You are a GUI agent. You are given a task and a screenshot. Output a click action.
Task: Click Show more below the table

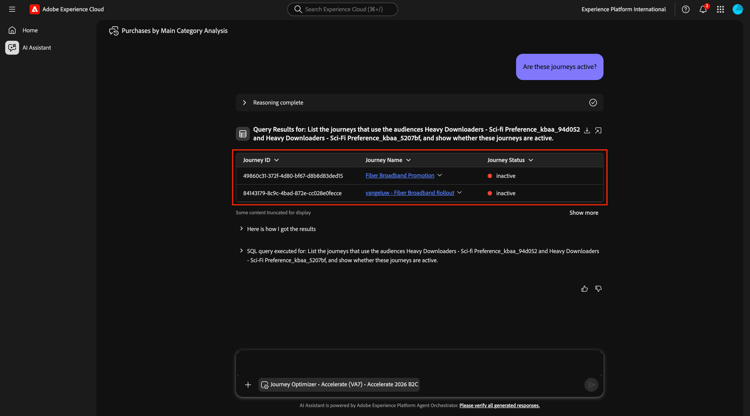[584, 213]
